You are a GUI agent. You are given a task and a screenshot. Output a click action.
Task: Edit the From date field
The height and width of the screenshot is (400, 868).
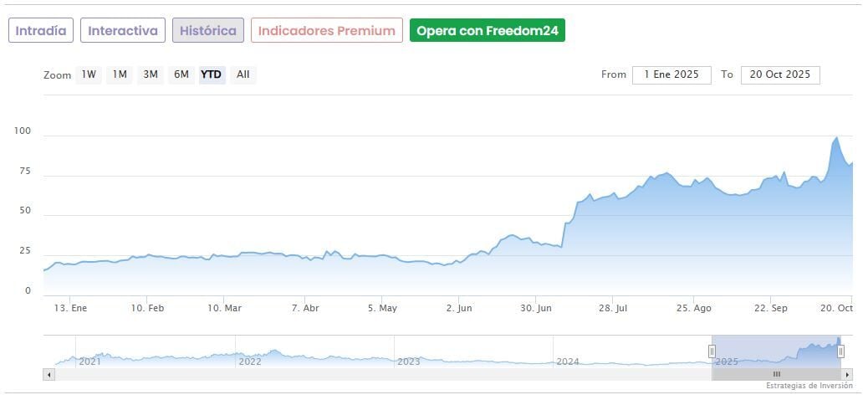[x=671, y=74]
